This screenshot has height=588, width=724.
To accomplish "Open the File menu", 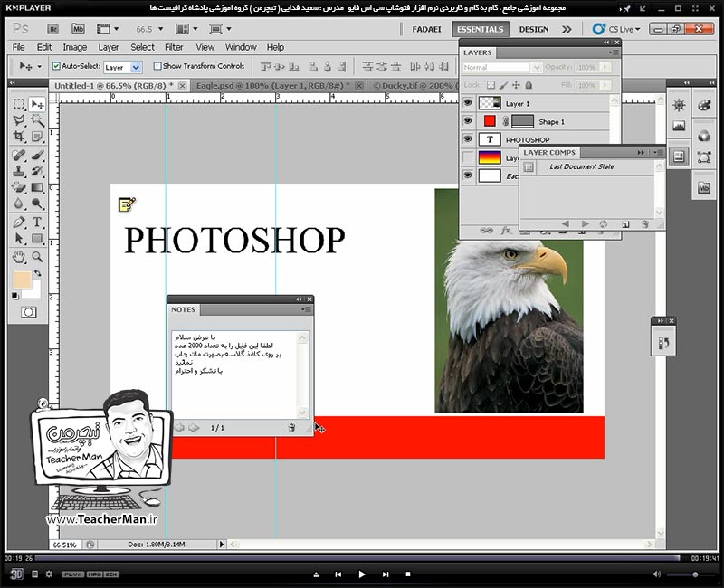I will tap(18, 47).
